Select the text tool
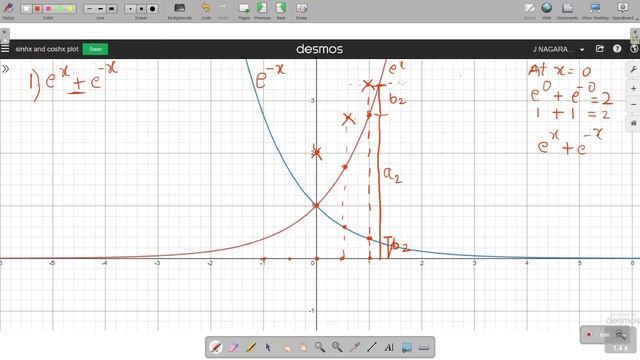Image resolution: width=640 pixels, height=360 pixels. pyautogui.click(x=389, y=347)
